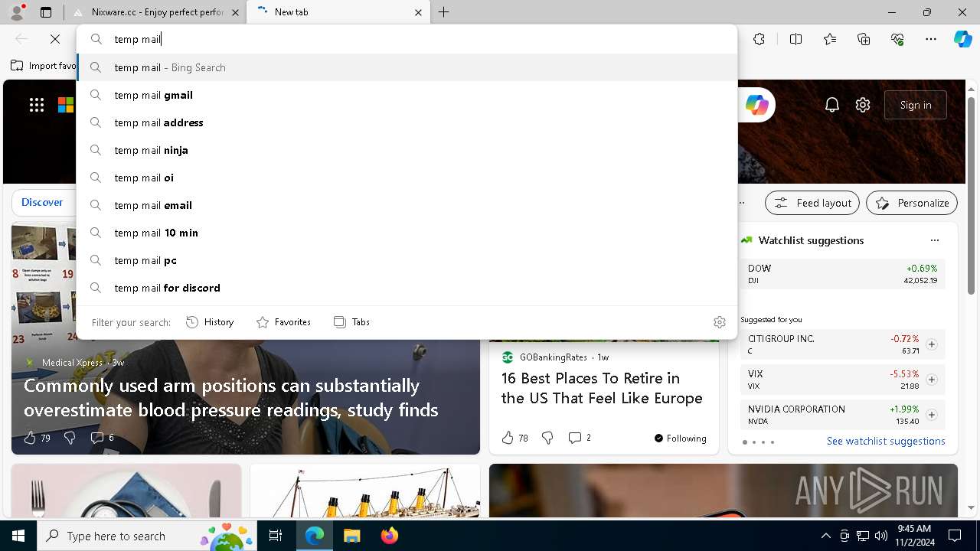Add Citigroup Inc. to watchlist

931,344
